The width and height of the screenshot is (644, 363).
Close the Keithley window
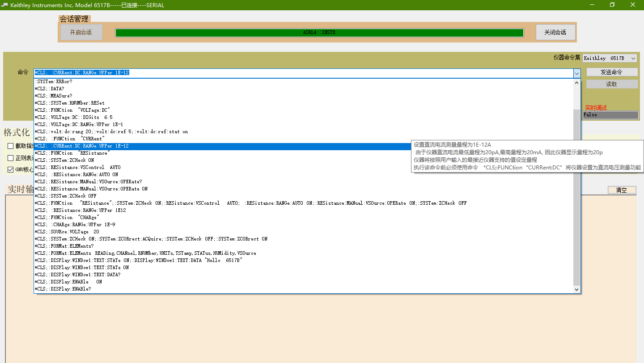(x=633, y=5)
